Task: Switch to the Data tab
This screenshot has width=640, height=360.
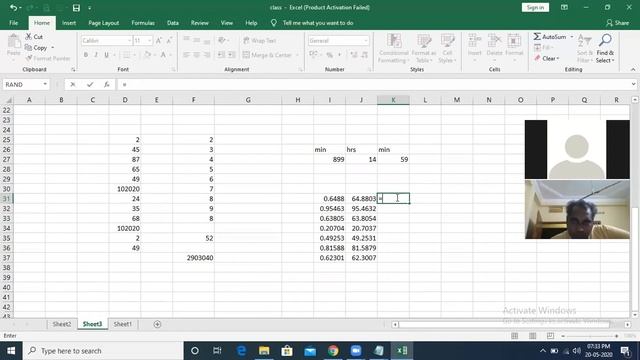Action: (x=173, y=23)
